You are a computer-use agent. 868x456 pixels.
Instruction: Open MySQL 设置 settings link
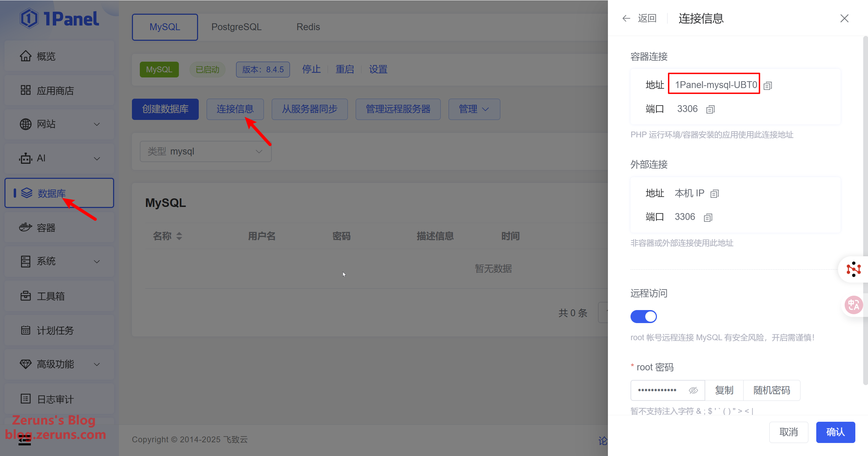[x=378, y=70]
